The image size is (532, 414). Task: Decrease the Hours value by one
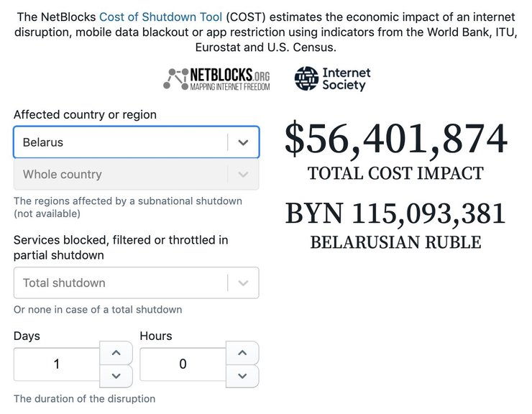243,375
